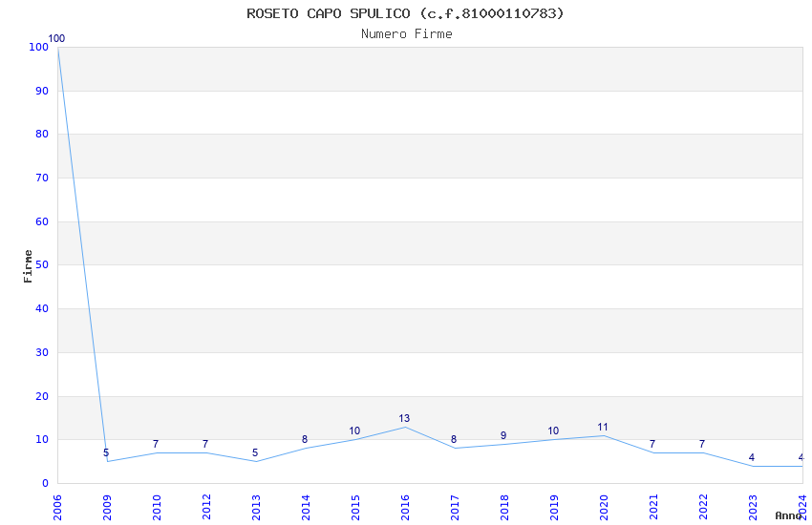Screen dimensions: 812x525
Task: Select the 2012 year label on x-axis
Action: [x=206, y=508]
